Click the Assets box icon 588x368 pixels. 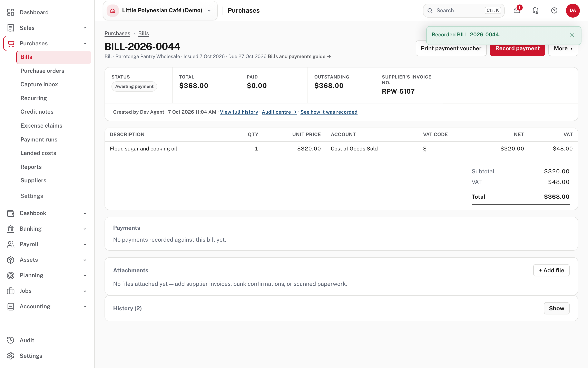[x=10, y=260]
